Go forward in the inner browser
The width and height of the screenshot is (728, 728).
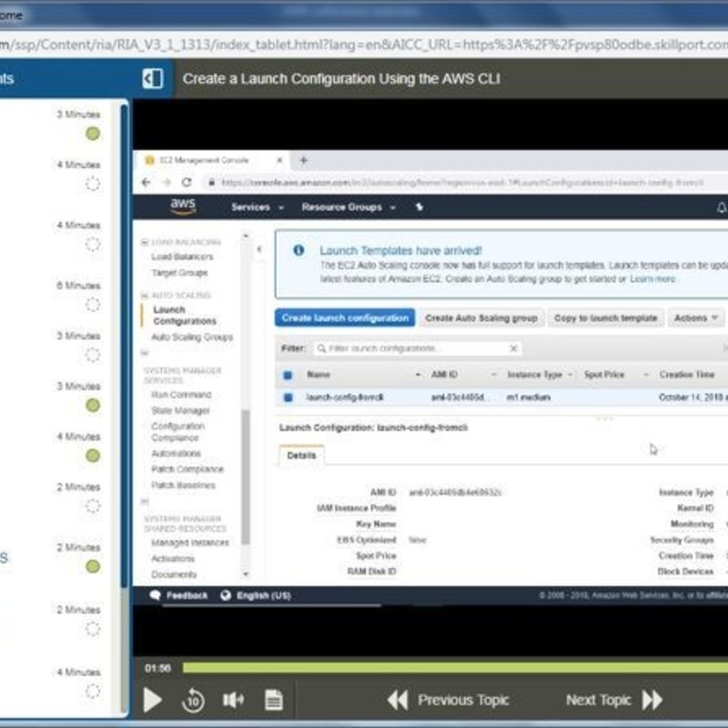click(x=167, y=183)
